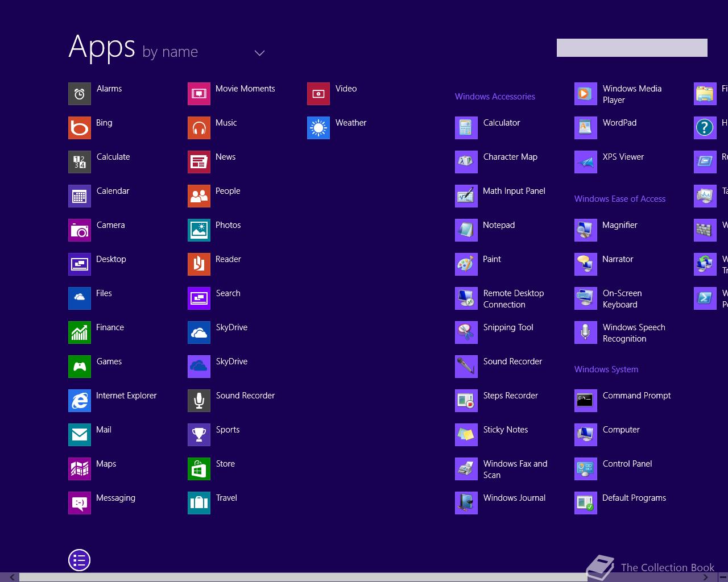Open the WordPad label
Screen dimensions: 728x582
click(619, 123)
